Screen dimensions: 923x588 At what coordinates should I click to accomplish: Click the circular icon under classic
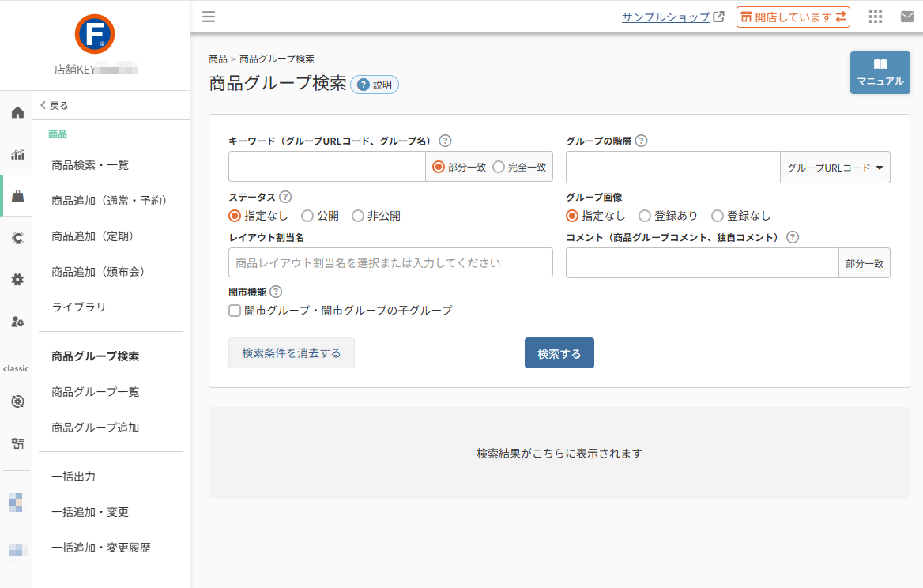tap(17, 401)
